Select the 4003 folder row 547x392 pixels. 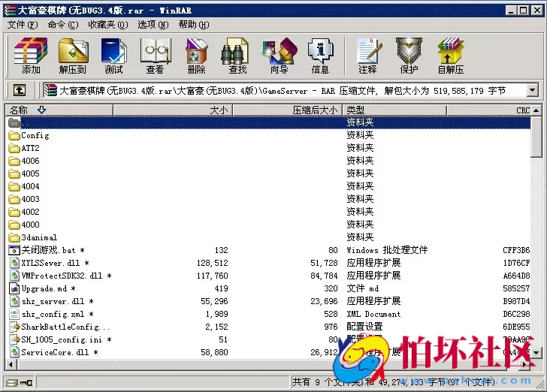pos(268,199)
